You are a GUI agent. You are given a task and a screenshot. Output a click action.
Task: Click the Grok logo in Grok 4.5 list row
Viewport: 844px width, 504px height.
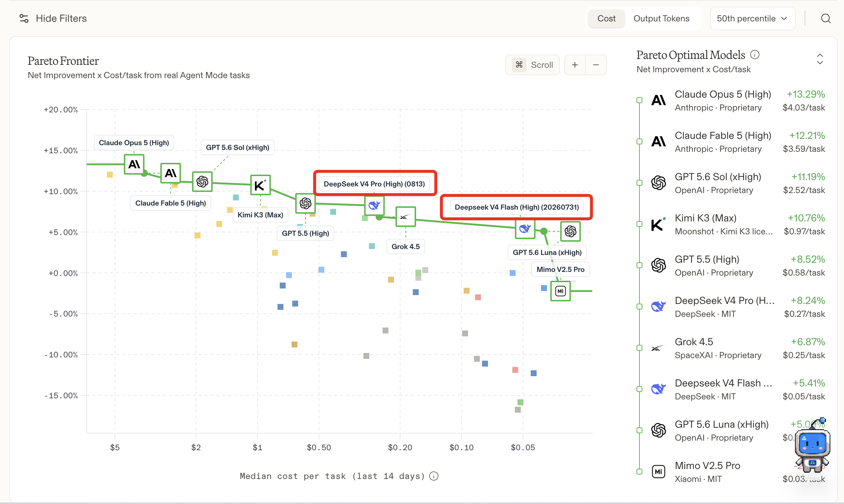(x=659, y=348)
